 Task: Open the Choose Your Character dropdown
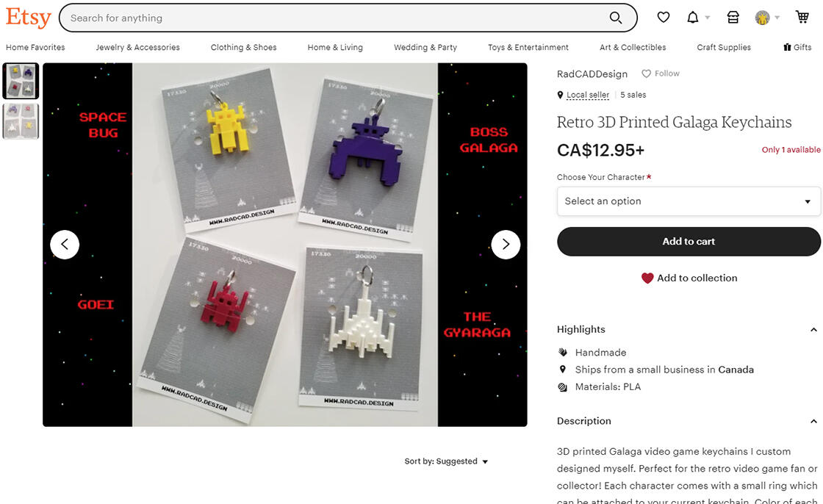pyautogui.click(x=689, y=201)
